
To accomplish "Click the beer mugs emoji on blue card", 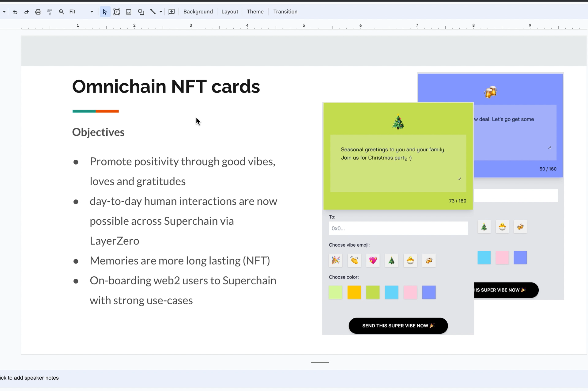I will pyautogui.click(x=491, y=92).
